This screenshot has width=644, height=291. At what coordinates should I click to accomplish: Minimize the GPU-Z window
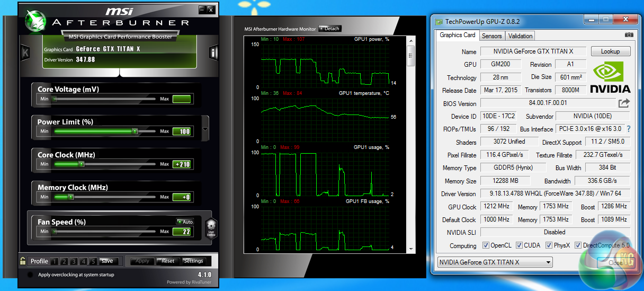pos(592,21)
